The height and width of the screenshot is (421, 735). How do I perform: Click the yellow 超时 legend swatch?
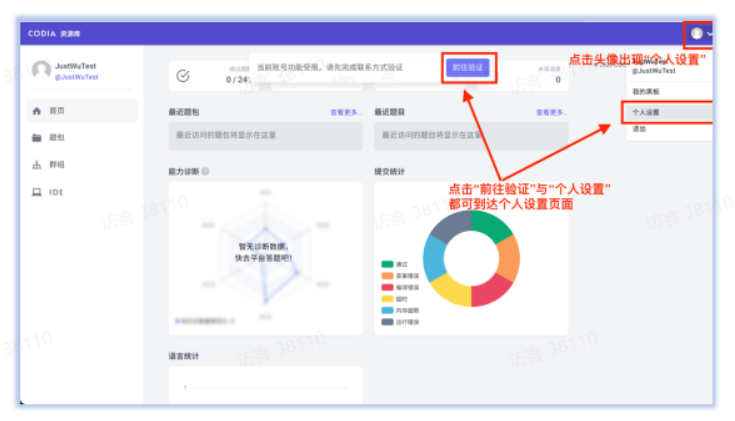388,298
